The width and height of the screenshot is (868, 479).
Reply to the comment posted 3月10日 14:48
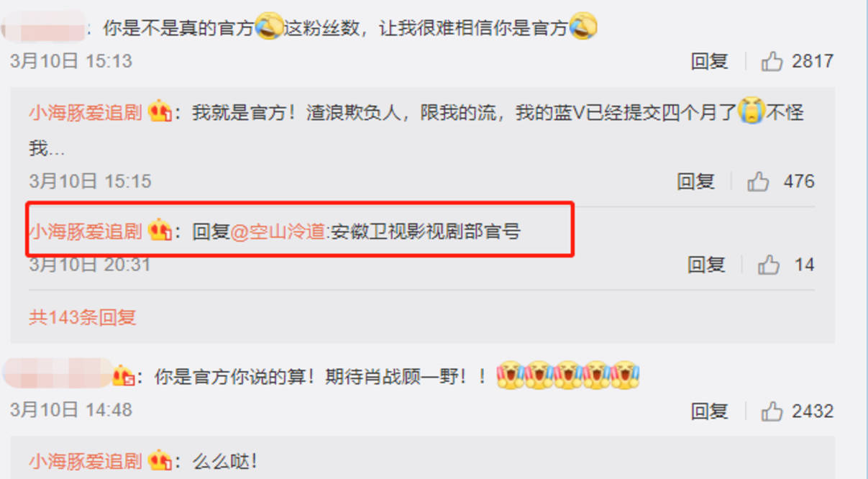pyautogui.click(x=710, y=411)
